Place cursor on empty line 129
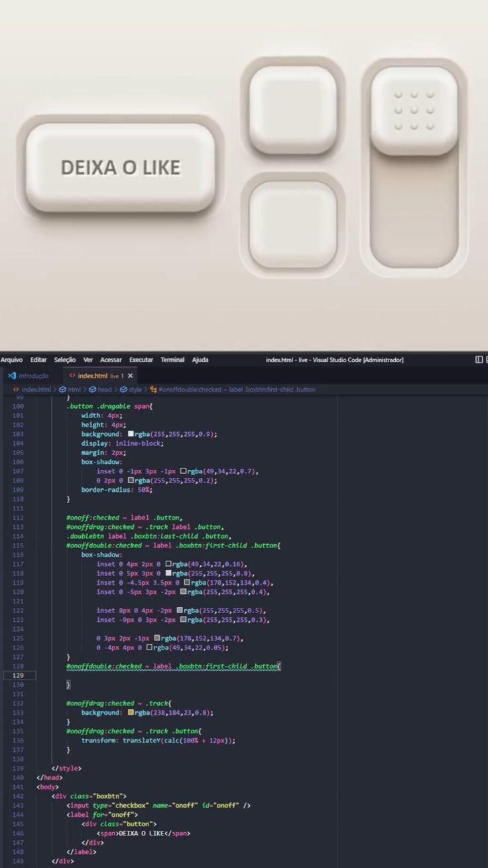 tap(199, 675)
